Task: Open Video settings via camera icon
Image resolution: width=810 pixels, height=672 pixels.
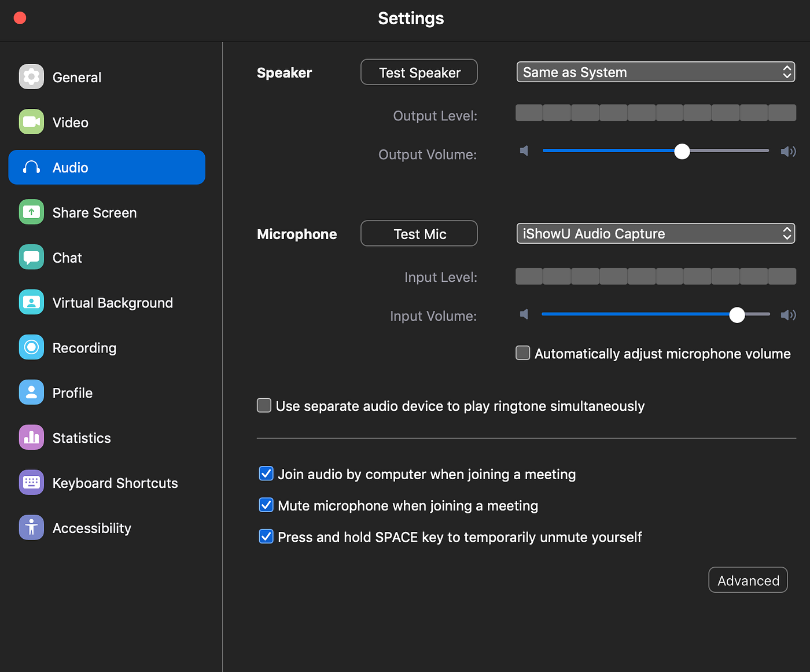Action: coord(31,122)
